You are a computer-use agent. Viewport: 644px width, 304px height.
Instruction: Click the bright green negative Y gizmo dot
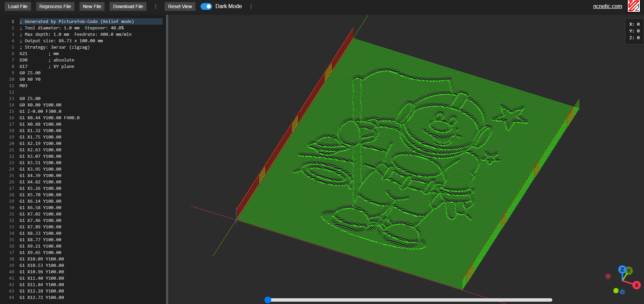click(x=616, y=290)
